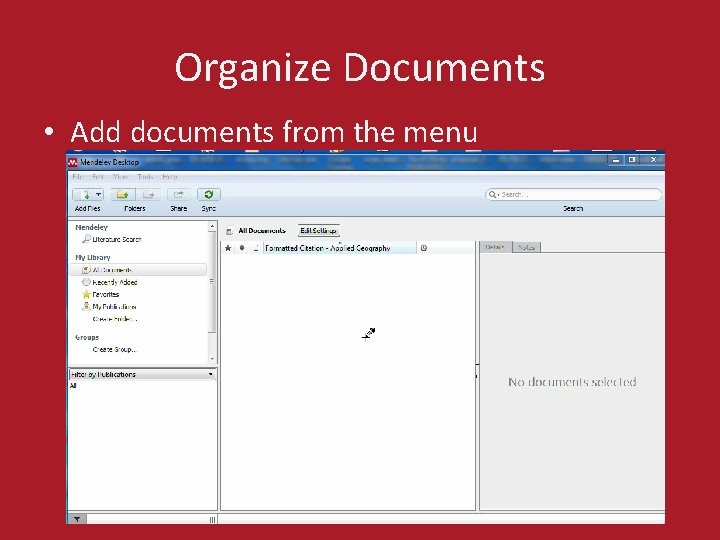Open the File menu
Screen dimensions: 720x540
pos(77,177)
